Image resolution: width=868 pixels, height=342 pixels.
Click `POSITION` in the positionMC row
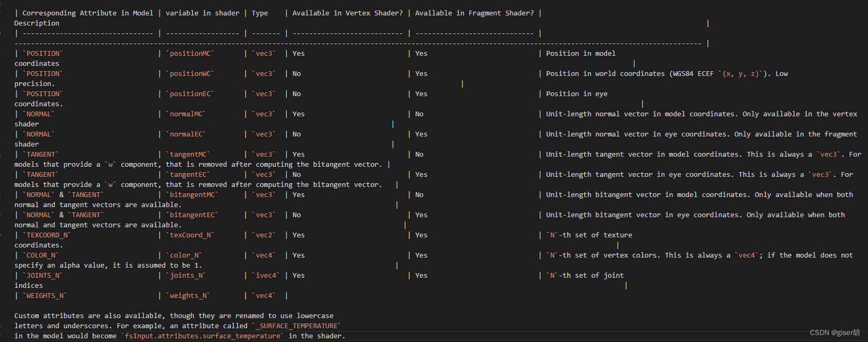point(43,53)
